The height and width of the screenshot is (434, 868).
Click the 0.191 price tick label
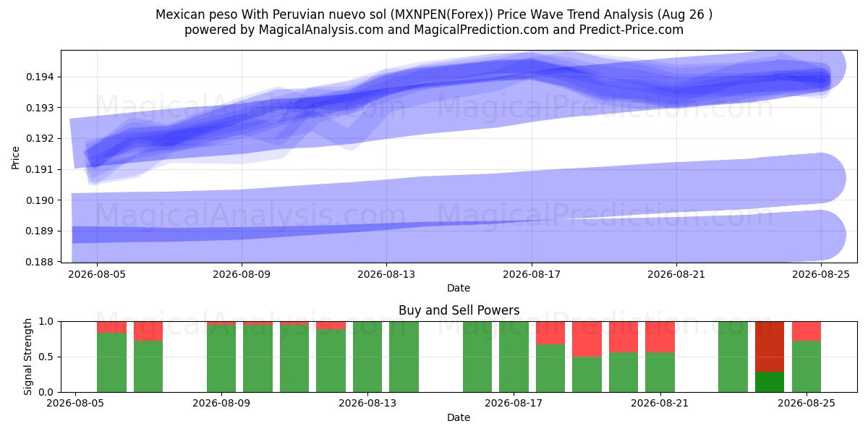[41, 169]
